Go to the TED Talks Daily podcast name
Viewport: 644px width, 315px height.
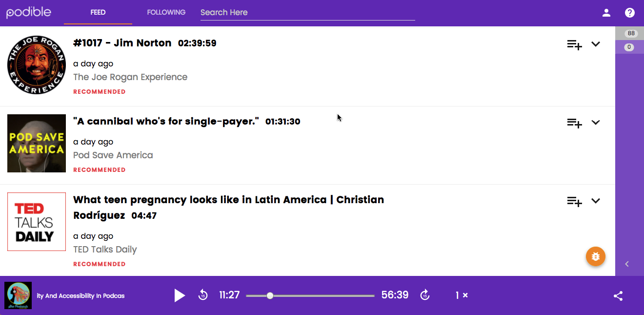[105, 250]
